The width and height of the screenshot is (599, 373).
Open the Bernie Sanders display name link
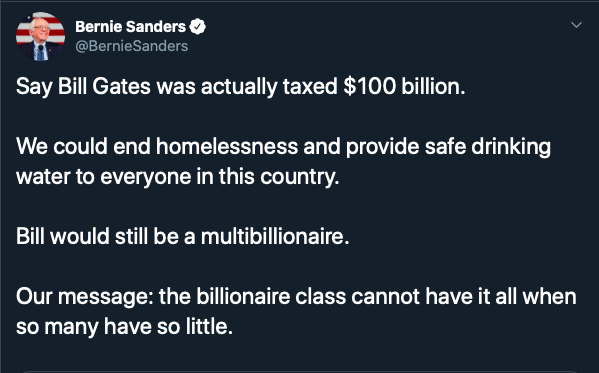[x=130, y=27]
